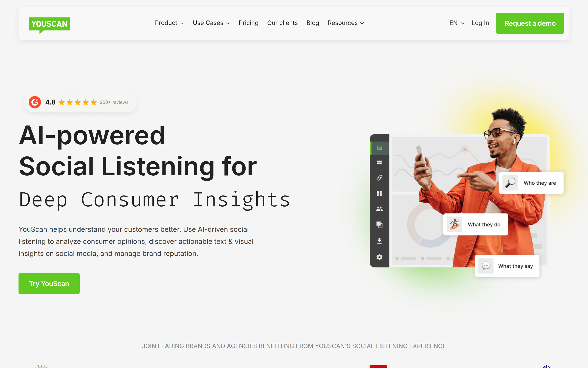Open the Our clients menu item
The height and width of the screenshot is (368, 588).
[282, 23]
